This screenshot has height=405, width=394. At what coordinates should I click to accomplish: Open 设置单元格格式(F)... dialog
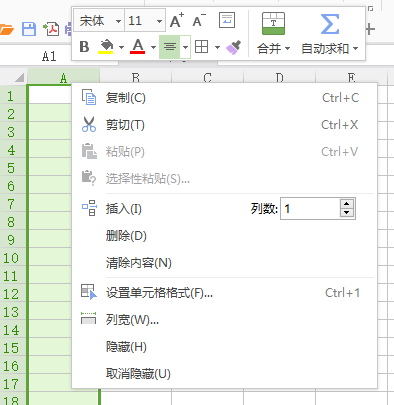click(x=225, y=293)
